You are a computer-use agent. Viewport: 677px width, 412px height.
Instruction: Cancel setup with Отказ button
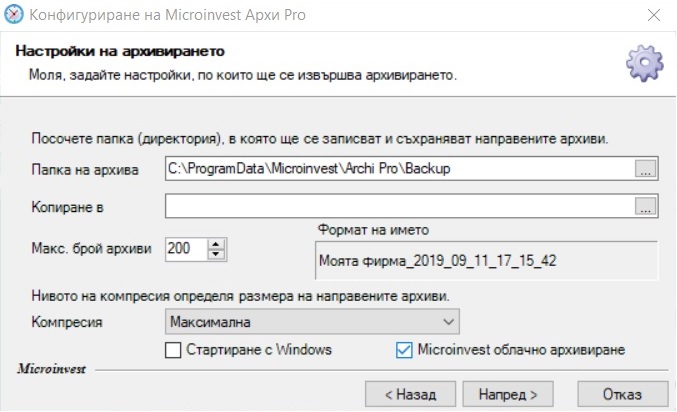point(623,394)
